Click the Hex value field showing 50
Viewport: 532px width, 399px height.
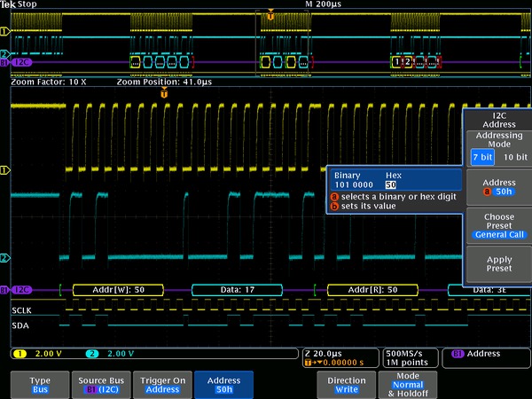pos(391,184)
